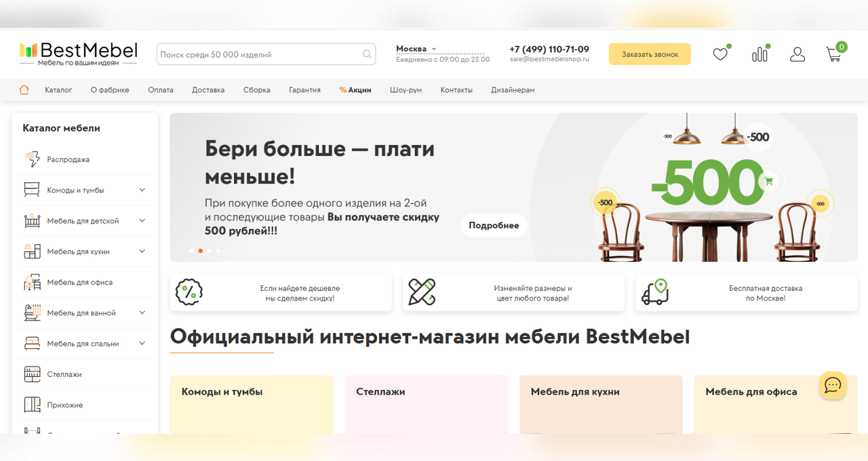
Task: Open the favorites heart icon
Action: (720, 54)
